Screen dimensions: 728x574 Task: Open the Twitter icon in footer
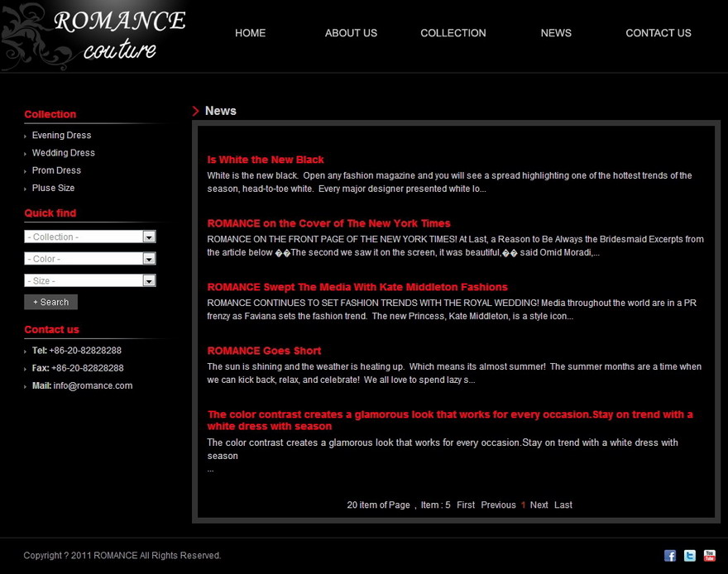(x=689, y=556)
